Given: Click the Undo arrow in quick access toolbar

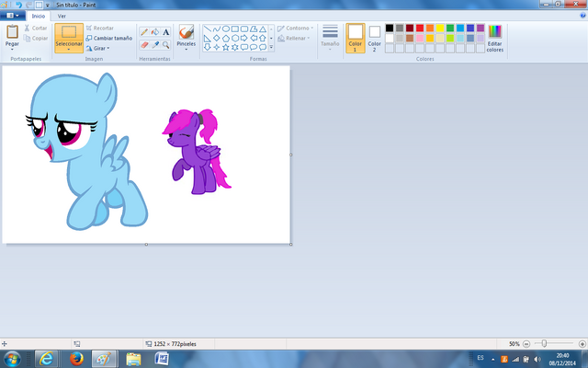Looking at the screenshot, I should click(18, 5).
